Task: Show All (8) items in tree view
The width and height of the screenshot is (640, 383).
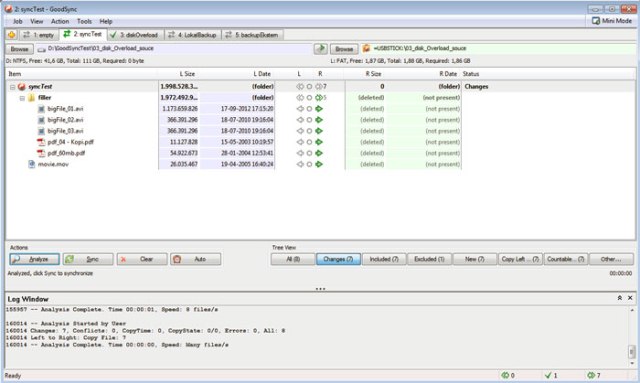Action: pos(293,259)
